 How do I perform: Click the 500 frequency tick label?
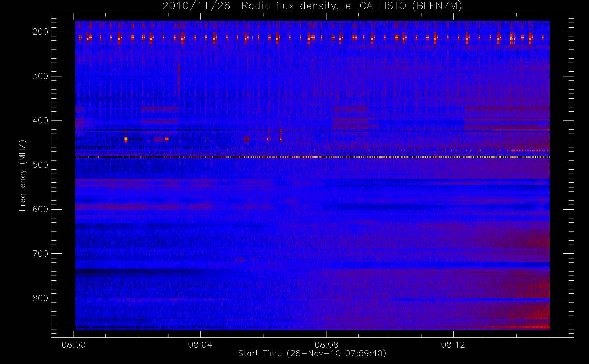point(40,165)
